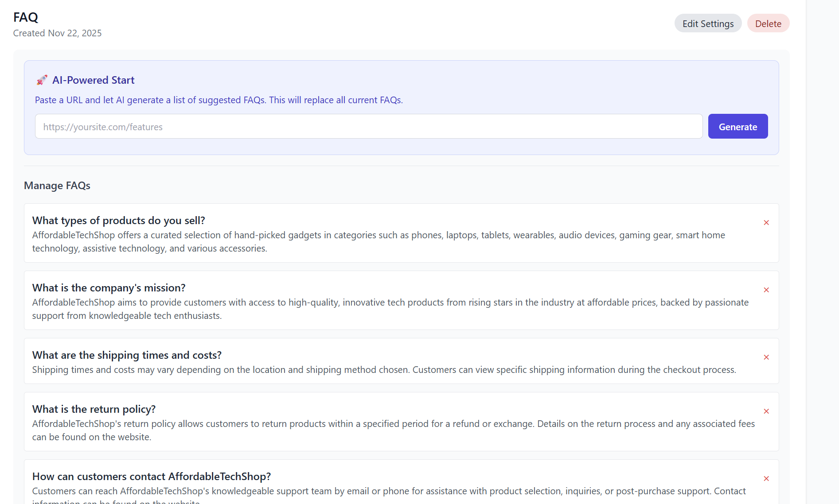
Task: Select the products question text to edit
Action: [118, 220]
